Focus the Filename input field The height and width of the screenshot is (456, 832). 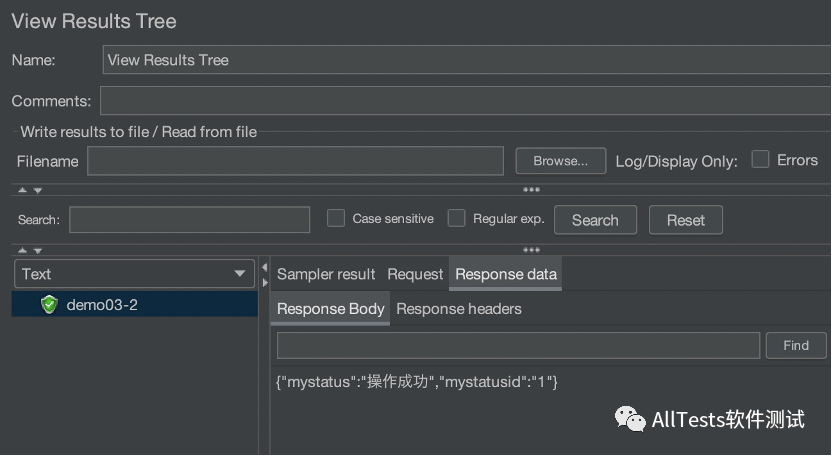296,161
